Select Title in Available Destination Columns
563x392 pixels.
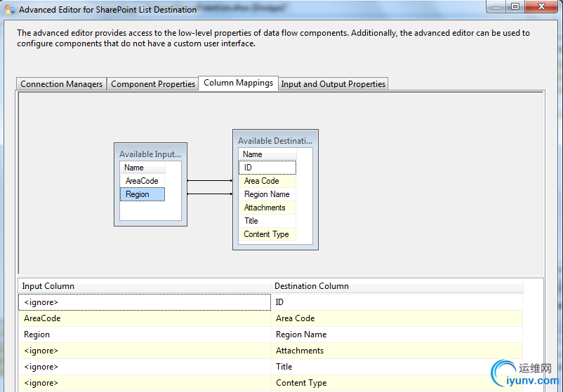click(x=267, y=221)
